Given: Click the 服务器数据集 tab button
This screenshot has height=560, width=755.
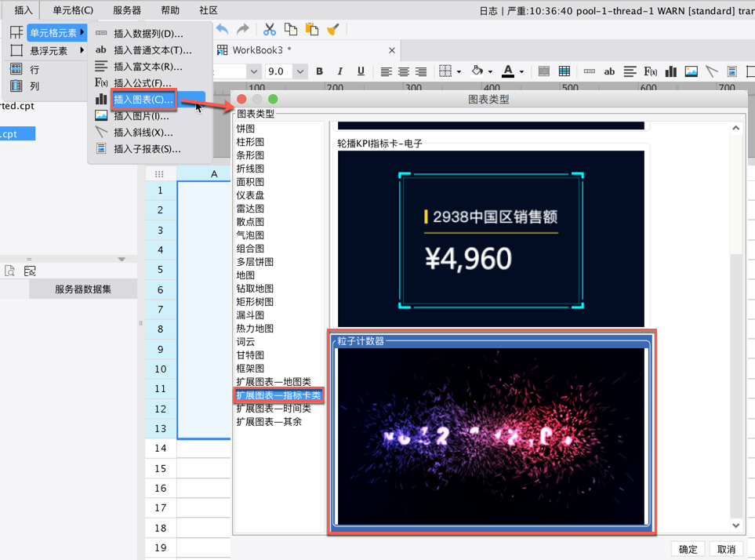Looking at the screenshot, I should [x=83, y=289].
